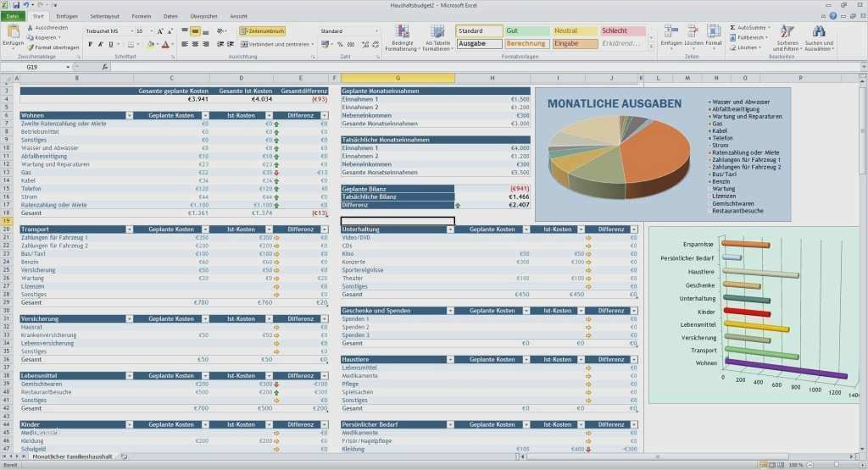Open the cell borders icon
Image resolution: width=868 pixels, height=470 pixels.
tap(131, 44)
